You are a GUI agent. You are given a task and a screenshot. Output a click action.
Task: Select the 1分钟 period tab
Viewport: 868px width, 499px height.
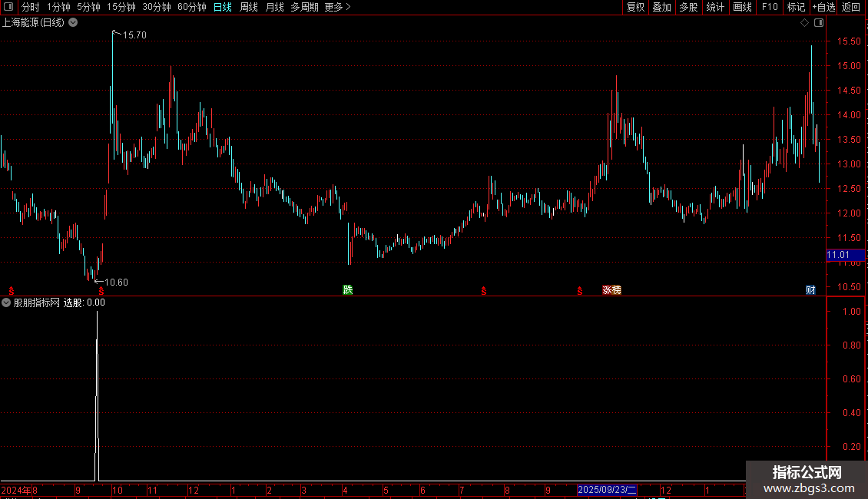58,7
